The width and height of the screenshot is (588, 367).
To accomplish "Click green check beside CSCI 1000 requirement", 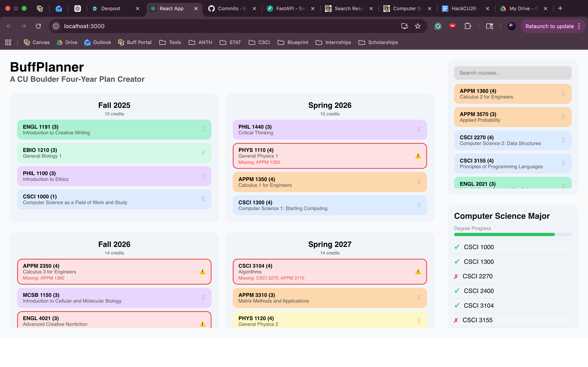I will (x=457, y=247).
